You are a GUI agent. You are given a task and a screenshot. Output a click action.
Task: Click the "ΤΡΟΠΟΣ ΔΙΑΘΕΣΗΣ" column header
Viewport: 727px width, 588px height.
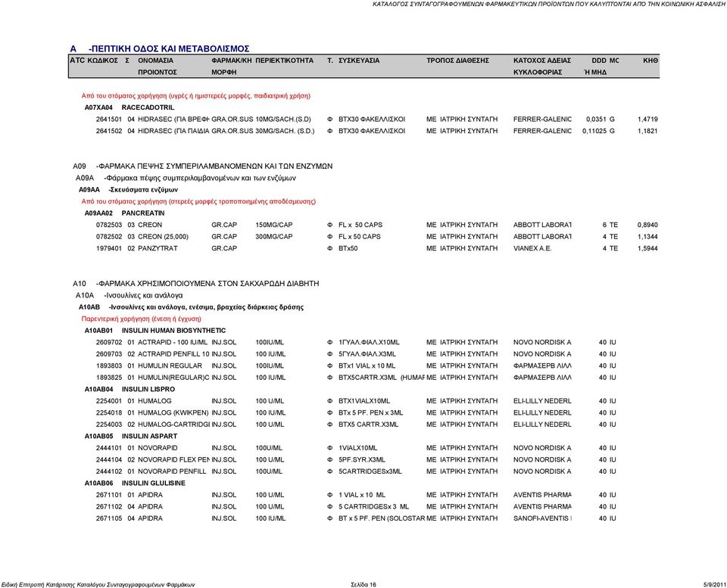pos(457,61)
